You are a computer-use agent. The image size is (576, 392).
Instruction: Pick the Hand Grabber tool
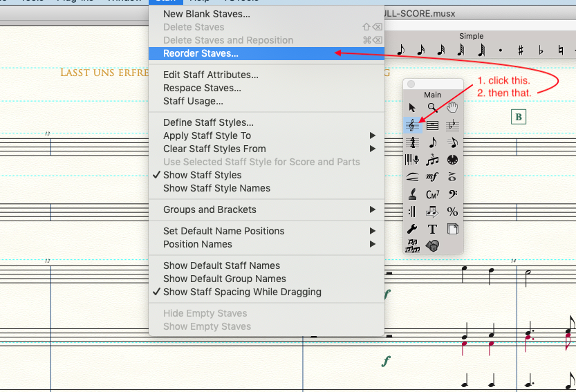click(452, 107)
